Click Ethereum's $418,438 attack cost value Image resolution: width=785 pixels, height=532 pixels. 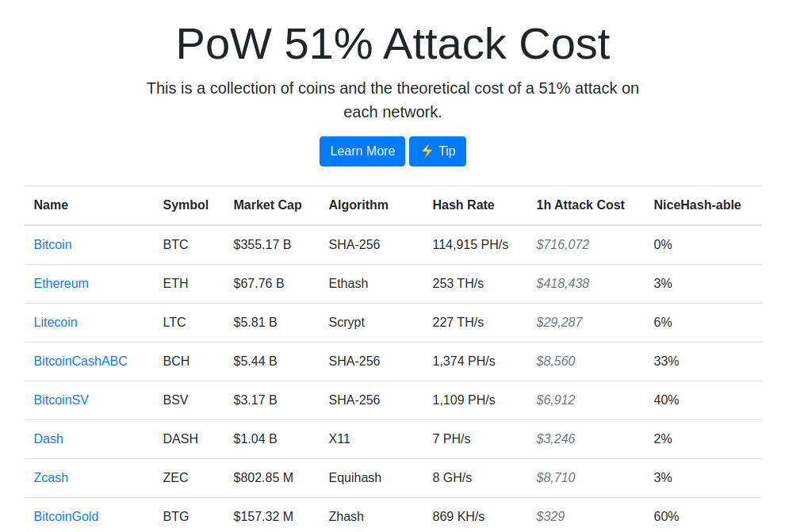(x=562, y=284)
